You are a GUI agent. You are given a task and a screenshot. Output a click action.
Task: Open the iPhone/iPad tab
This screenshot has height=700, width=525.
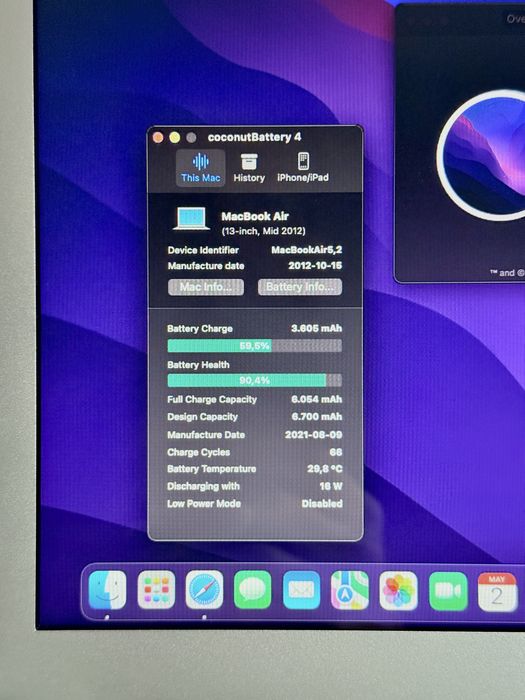point(303,168)
